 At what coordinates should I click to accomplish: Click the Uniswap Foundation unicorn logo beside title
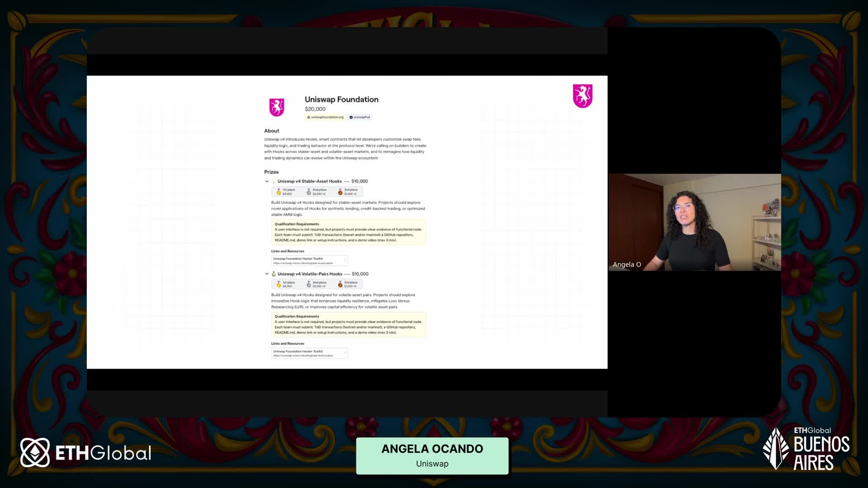pyautogui.click(x=277, y=108)
